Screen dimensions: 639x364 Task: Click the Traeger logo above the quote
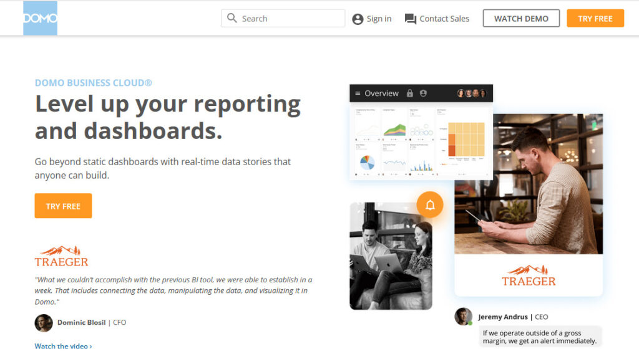(61, 256)
